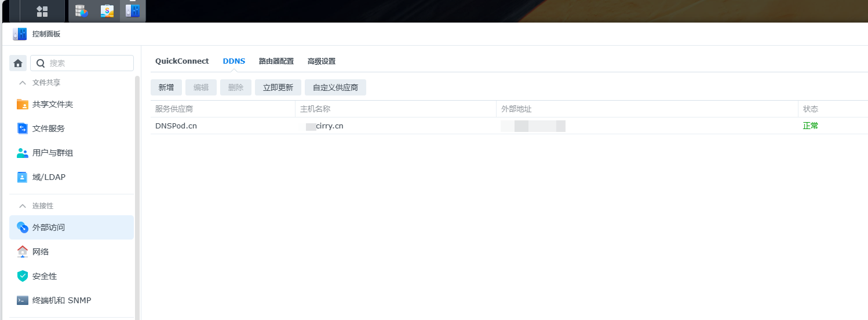Open Storage Manager from the taskbar
Image resolution: width=868 pixels, height=320 pixels.
point(82,11)
